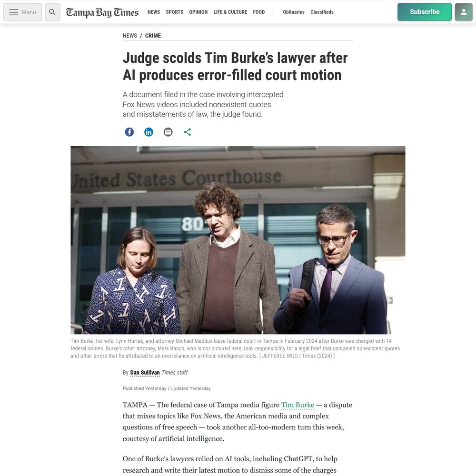Open the hamburger Menu button
Image resolution: width=476 pixels, height=476 pixels.
click(23, 12)
